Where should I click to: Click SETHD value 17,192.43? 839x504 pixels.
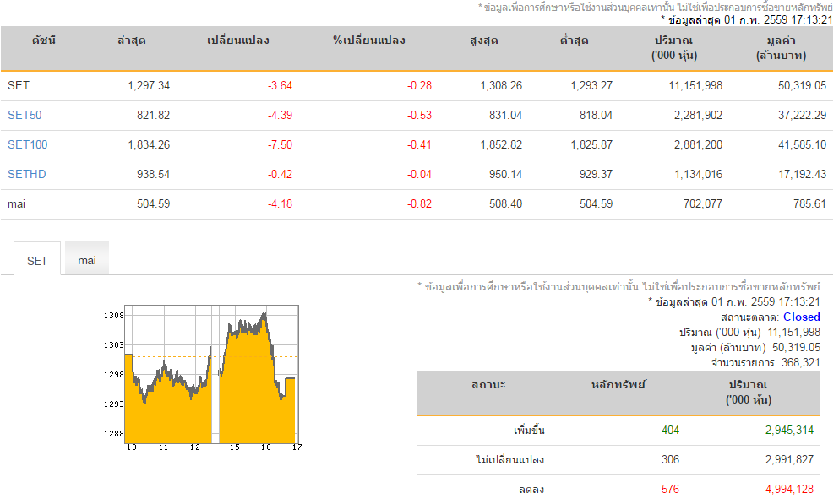coord(802,174)
